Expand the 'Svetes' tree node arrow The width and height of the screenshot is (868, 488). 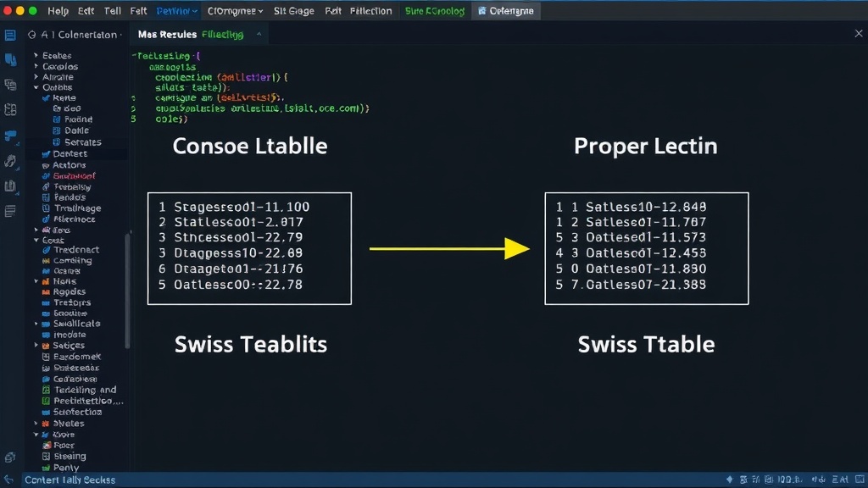36,424
